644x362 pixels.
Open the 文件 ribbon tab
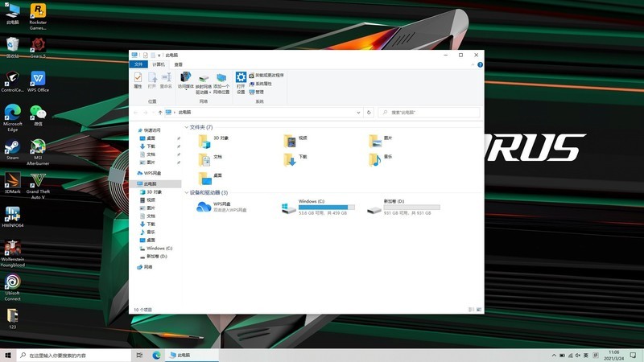138,64
